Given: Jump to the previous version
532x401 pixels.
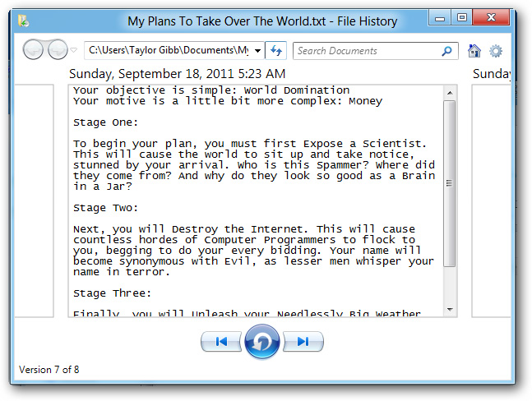Looking at the screenshot, I should [221, 341].
